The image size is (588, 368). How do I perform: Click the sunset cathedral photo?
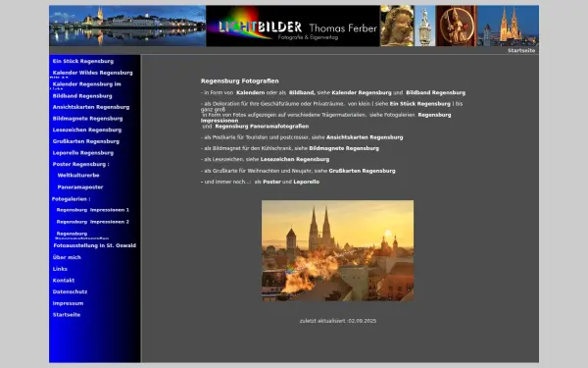337,250
